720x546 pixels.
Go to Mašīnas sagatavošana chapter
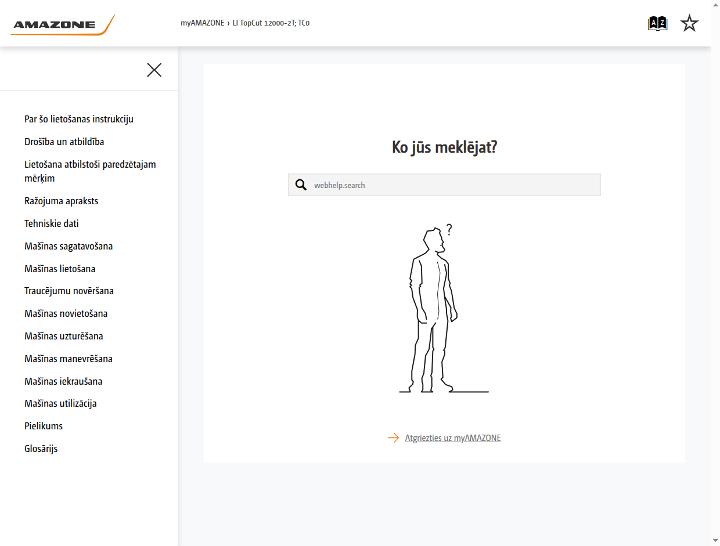pyautogui.click(x=68, y=246)
